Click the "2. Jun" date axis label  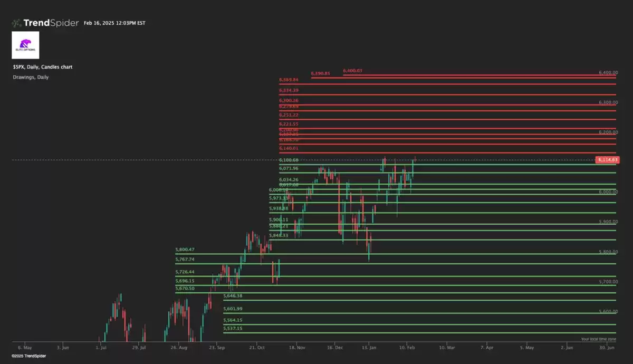click(x=567, y=348)
